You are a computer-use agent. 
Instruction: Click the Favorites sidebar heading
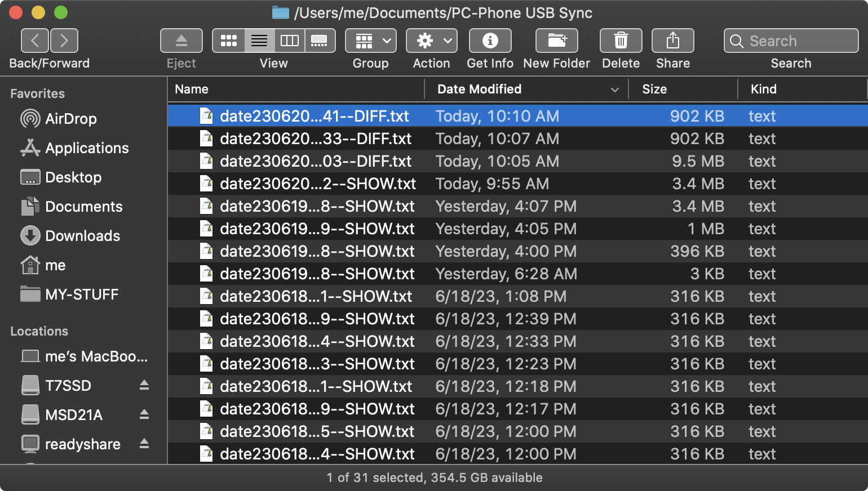tap(37, 93)
